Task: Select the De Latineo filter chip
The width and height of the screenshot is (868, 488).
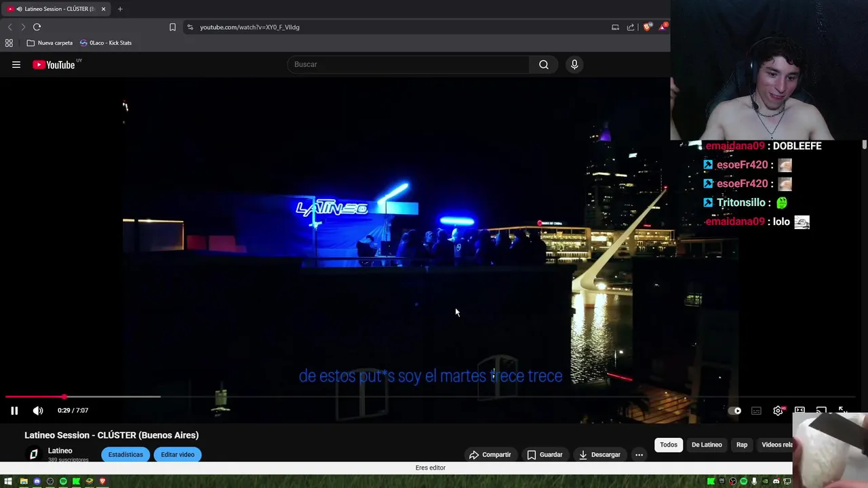Action: [707, 445]
